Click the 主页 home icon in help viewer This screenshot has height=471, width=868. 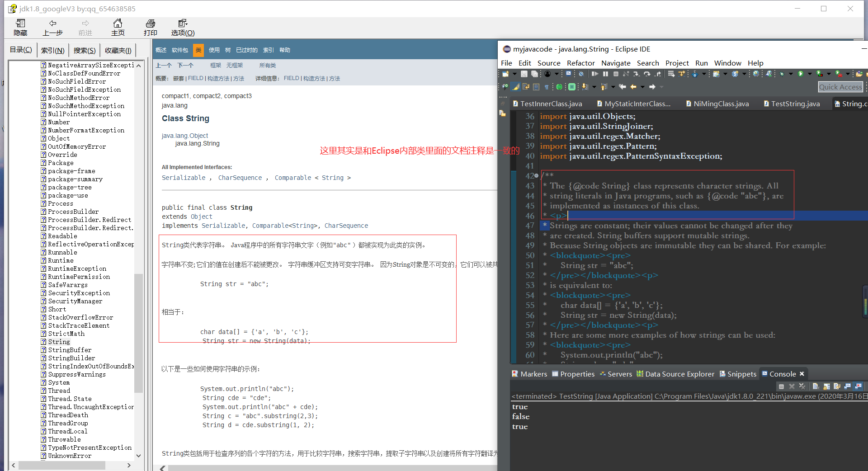coord(118,23)
